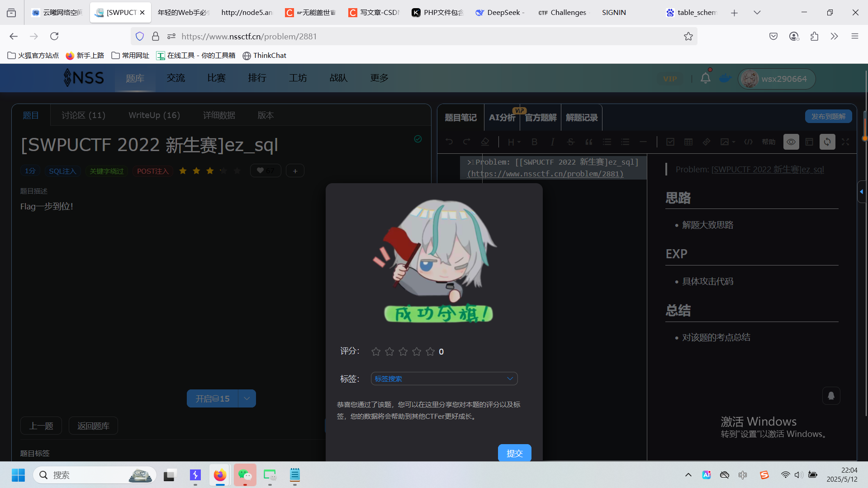Insert horizontal rule line
The height and width of the screenshot is (488, 868).
(x=643, y=142)
